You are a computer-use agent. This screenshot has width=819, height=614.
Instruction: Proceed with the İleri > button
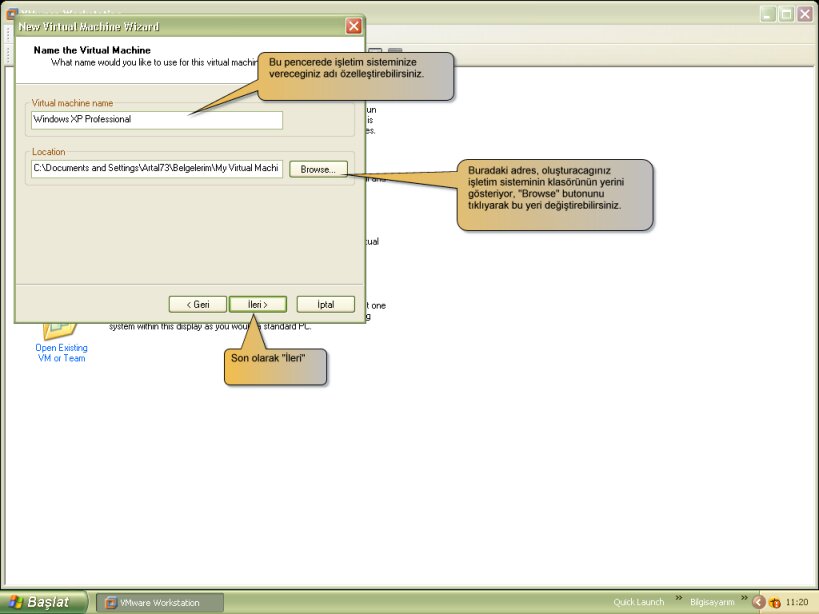click(x=258, y=304)
